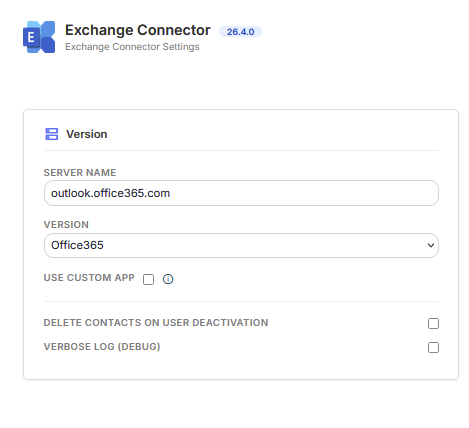Click the DELETE CONTACTS ON USER DEACTIVATION label
This screenshot has width=469, height=428.
click(x=156, y=323)
